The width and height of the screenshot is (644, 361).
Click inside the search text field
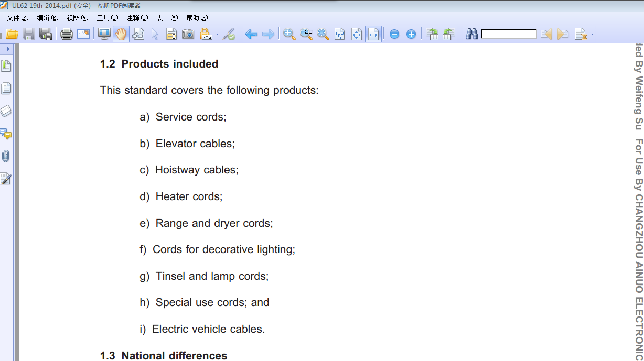pos(509,35)
